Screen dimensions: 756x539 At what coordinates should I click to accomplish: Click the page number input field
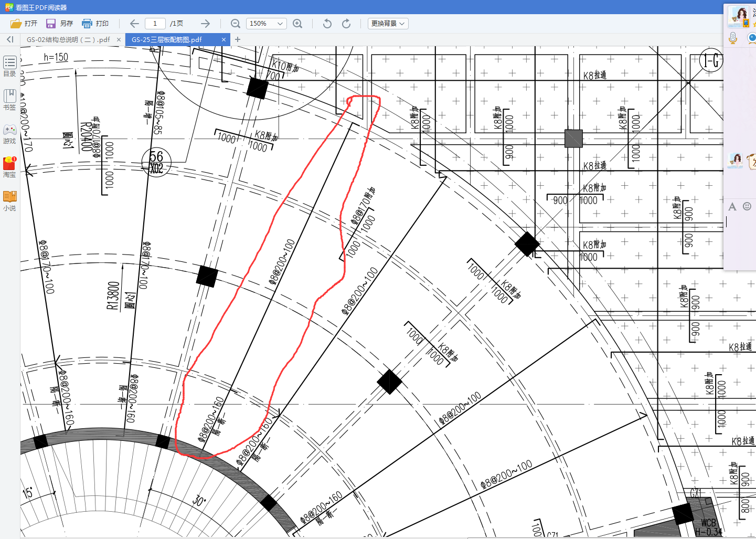click(x=155, y=24)
